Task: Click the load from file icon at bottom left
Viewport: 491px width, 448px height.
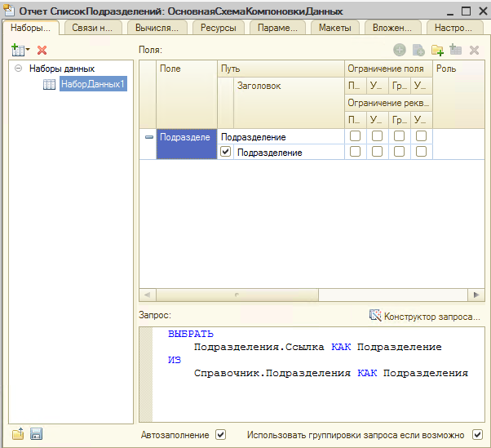Action: click(18, 434)
